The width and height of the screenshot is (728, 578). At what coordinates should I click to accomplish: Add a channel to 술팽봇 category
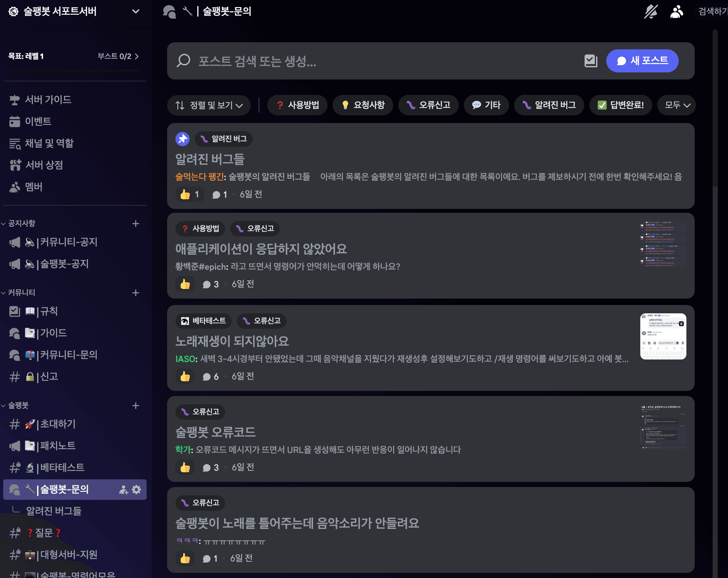(x=136, y=405)
